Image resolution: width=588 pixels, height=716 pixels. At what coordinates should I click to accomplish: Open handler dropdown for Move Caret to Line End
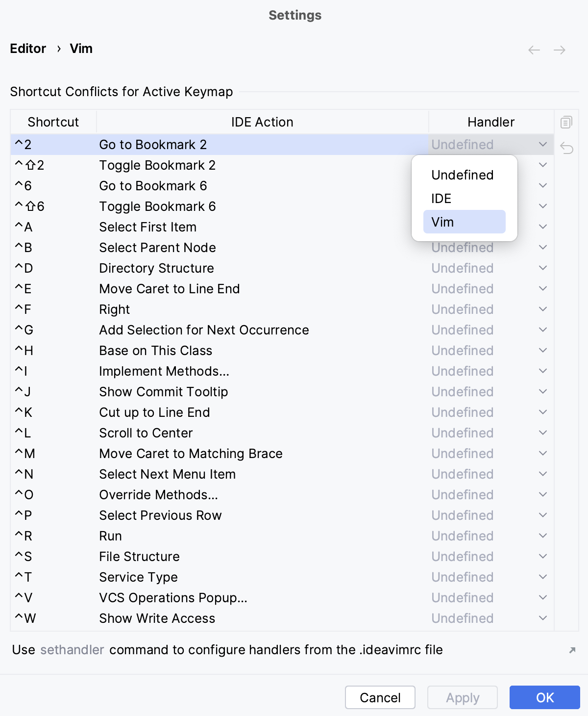pyautogui.click(x=543, y=288)
